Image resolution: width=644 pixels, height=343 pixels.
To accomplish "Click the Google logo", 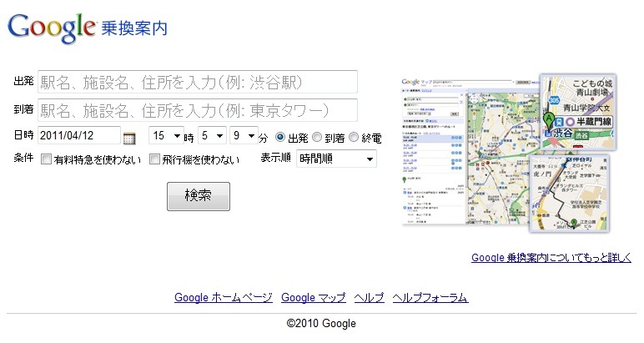I will [x=52, y=28].
